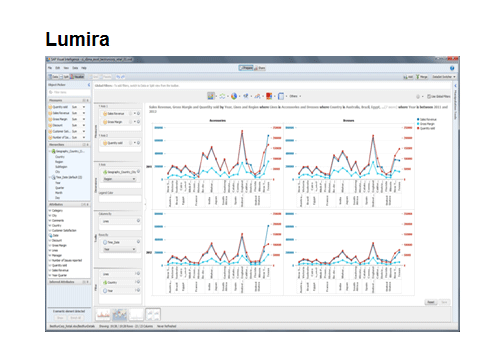Switch to the Share tab

pyautogui.click(x=260, y=68)
